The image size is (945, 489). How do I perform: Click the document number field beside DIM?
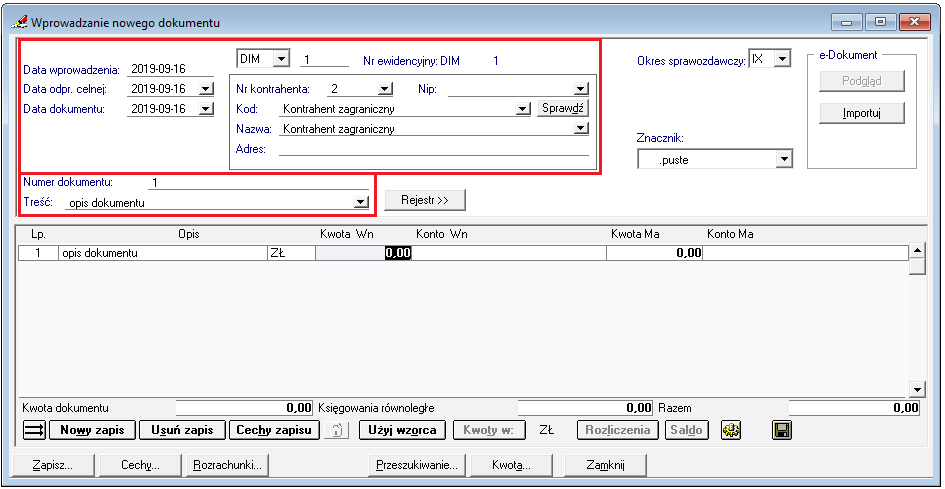[324, 60]
